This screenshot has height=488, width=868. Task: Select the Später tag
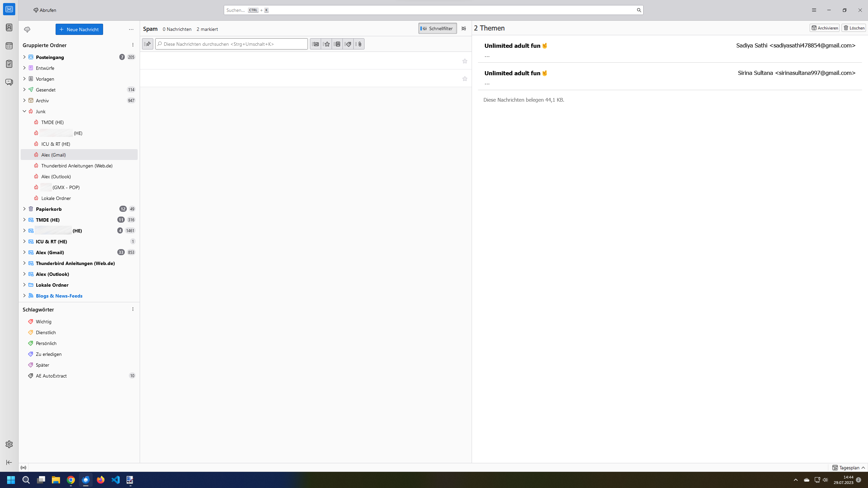pos(79,365)
